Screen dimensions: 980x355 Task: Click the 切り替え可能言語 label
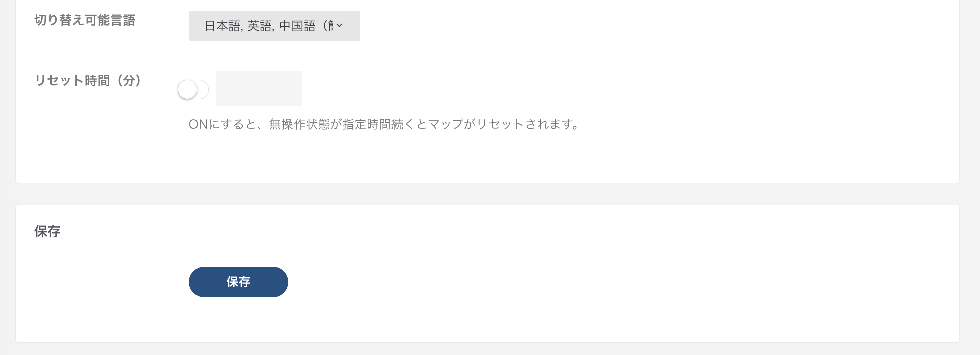click(84, 20)
